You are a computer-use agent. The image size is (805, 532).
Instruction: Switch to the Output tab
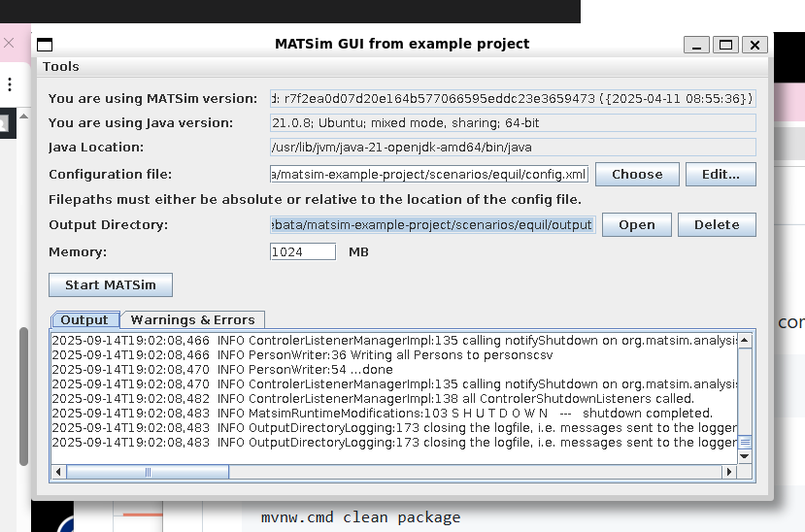[x=84, y=319]
